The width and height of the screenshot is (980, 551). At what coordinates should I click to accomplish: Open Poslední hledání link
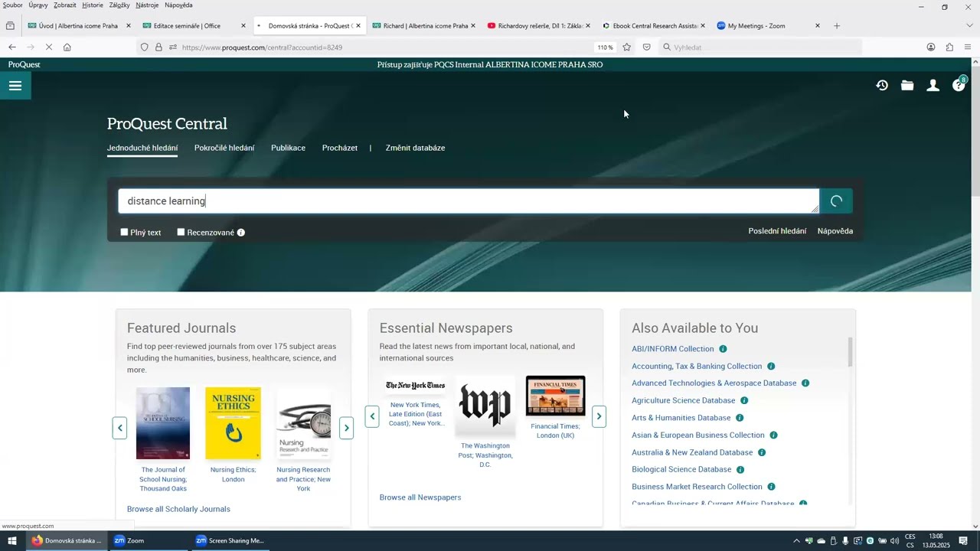tap(777, 231)
